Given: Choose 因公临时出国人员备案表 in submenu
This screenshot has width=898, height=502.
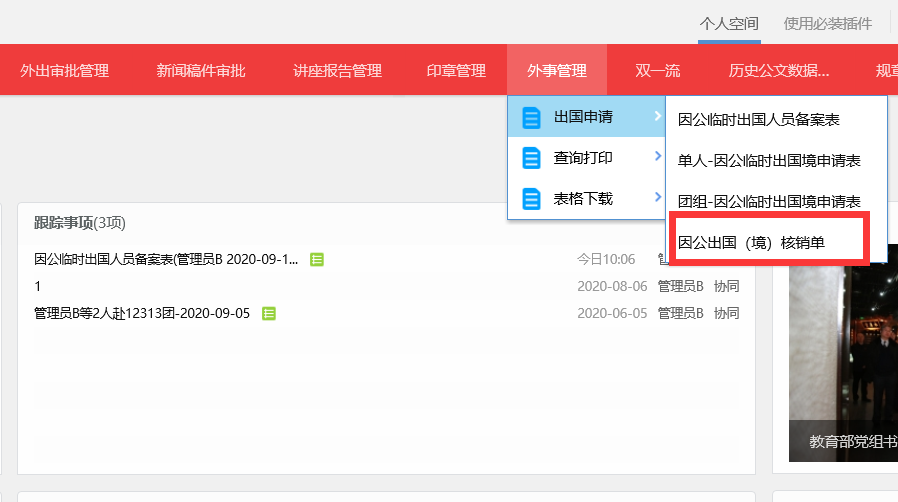Looking at the screenshot, I should [758, 120].
